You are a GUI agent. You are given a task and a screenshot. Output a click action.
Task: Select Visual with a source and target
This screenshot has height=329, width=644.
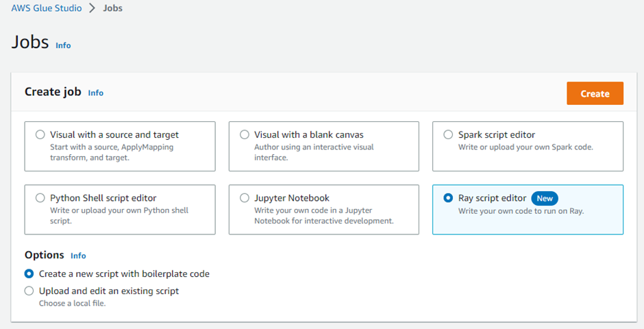pos(40,135)
